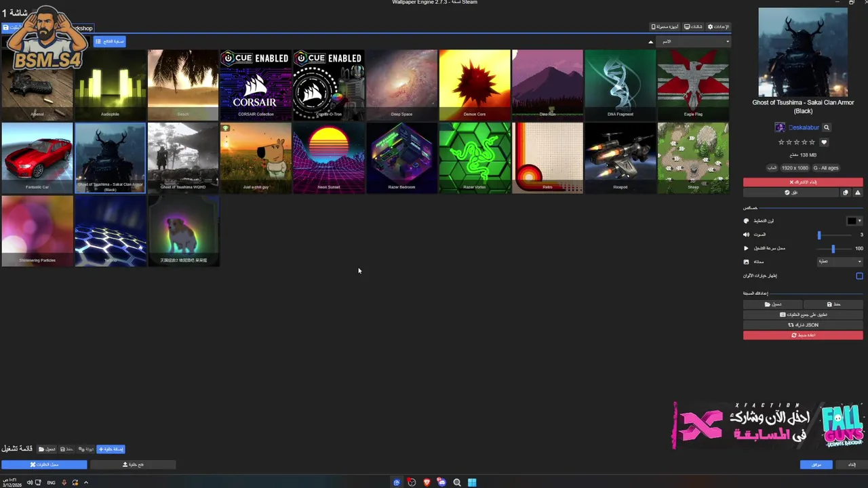Select the Audiophile wallpaper thumbnail
The height and width of the screenshot is (488, 868).
tap(110, 85)
